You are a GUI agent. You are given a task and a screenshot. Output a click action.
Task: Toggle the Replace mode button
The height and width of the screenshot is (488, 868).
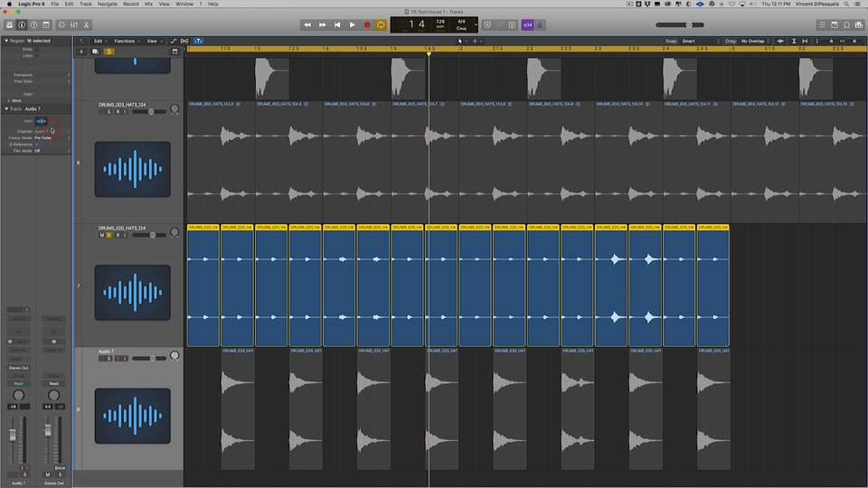click(x=487, y=25)
